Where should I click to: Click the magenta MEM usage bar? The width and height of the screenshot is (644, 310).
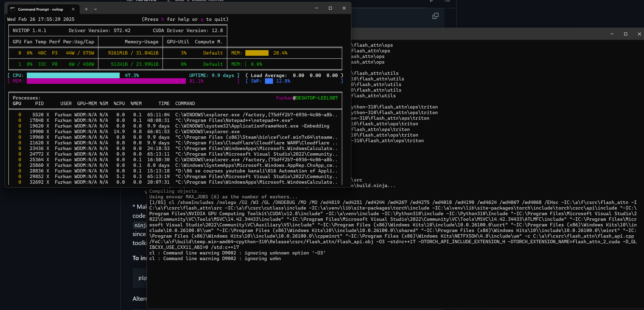click(106, 81)
